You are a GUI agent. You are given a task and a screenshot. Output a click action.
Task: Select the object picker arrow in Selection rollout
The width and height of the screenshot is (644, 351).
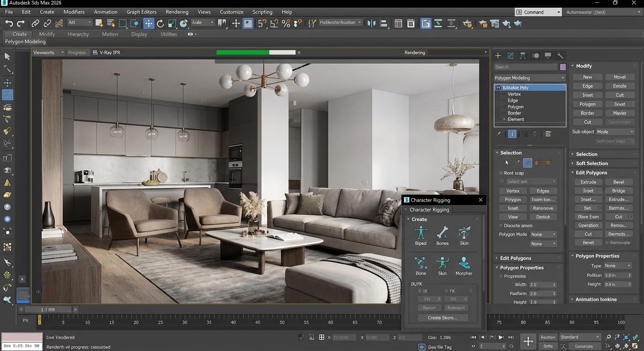[x=507, y=162]
